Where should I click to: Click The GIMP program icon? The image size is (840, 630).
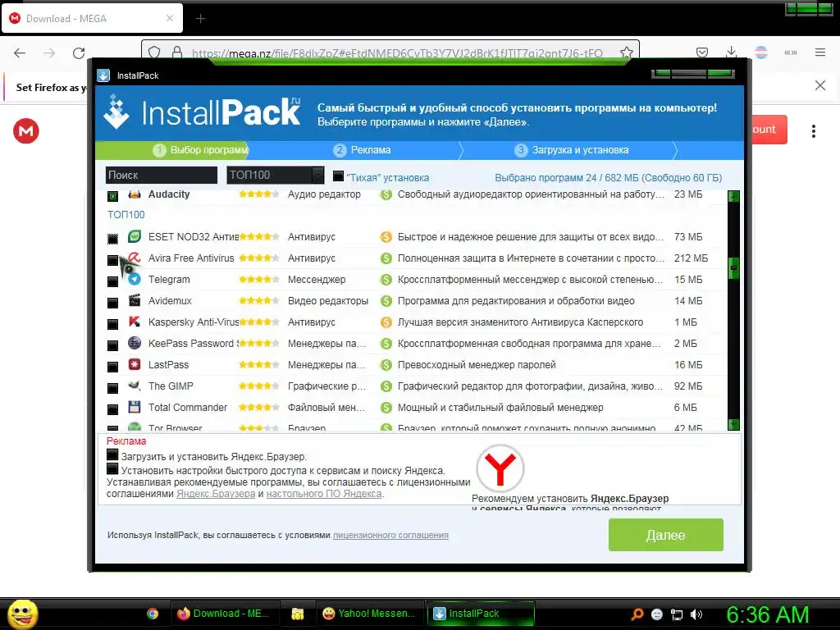pyautogui.click(x=135, y=386)
